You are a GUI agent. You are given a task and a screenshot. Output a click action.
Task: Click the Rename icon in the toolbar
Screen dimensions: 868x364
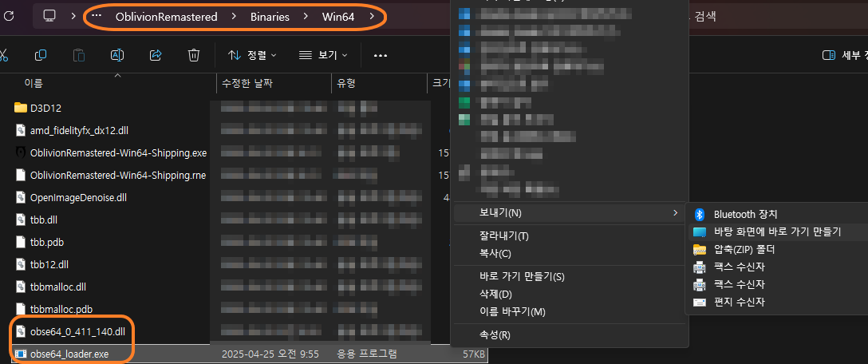[x=117, y=55]
